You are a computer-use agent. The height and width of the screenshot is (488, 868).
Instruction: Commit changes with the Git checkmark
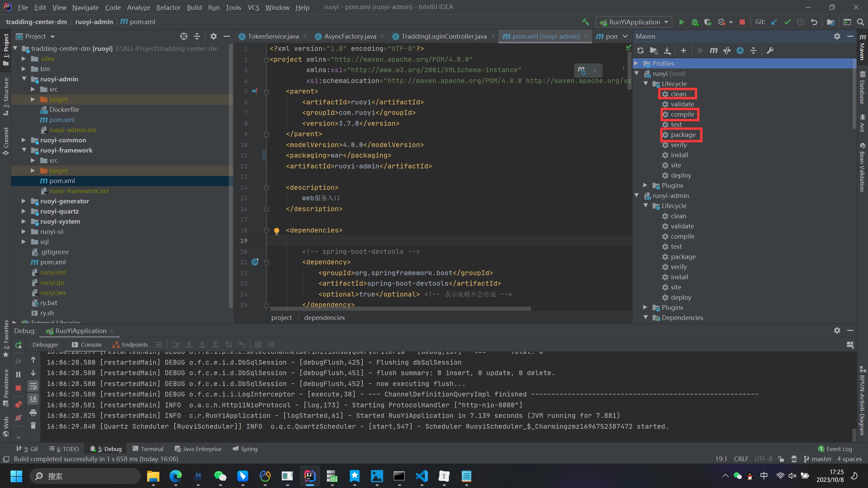(x=788, y=22)
